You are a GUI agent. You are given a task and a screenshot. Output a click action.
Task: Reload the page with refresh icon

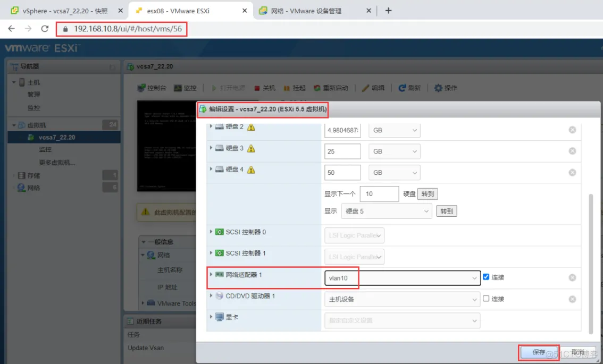45,29
